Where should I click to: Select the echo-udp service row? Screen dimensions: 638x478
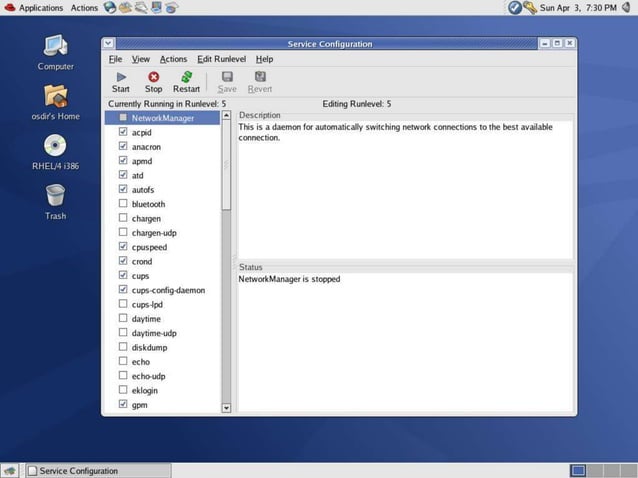[x=163, y=376]
